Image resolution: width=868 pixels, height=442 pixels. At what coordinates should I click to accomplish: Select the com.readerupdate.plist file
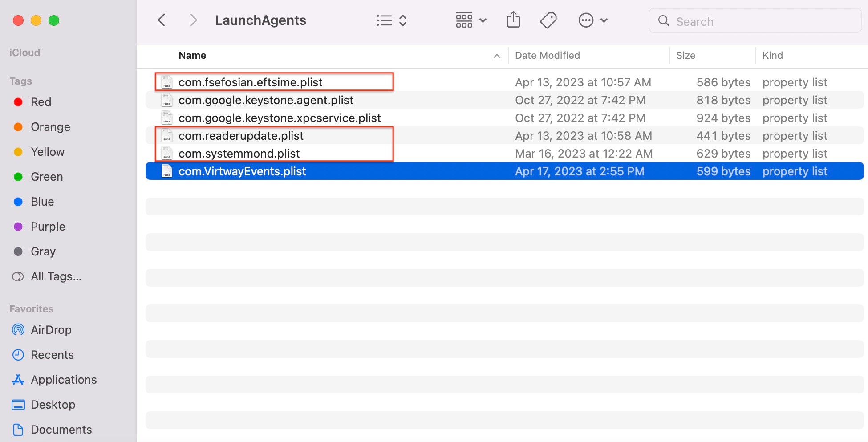pos(505,136)
